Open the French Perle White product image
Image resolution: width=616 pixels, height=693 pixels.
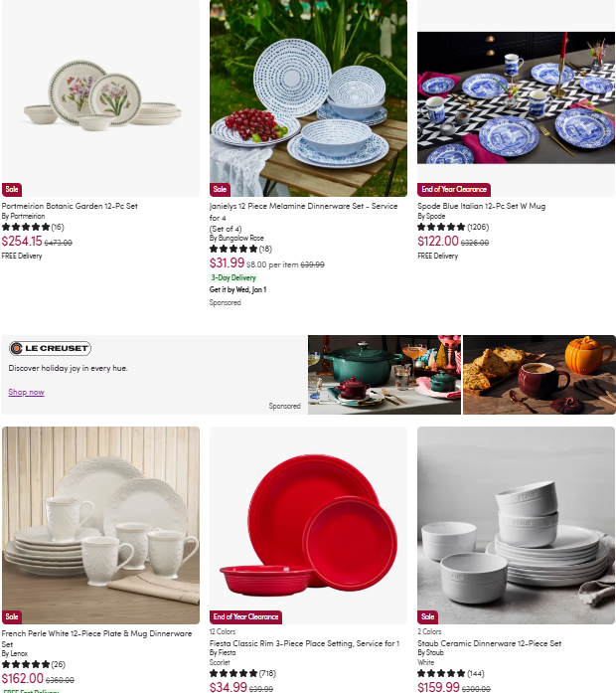click(100, 525)
